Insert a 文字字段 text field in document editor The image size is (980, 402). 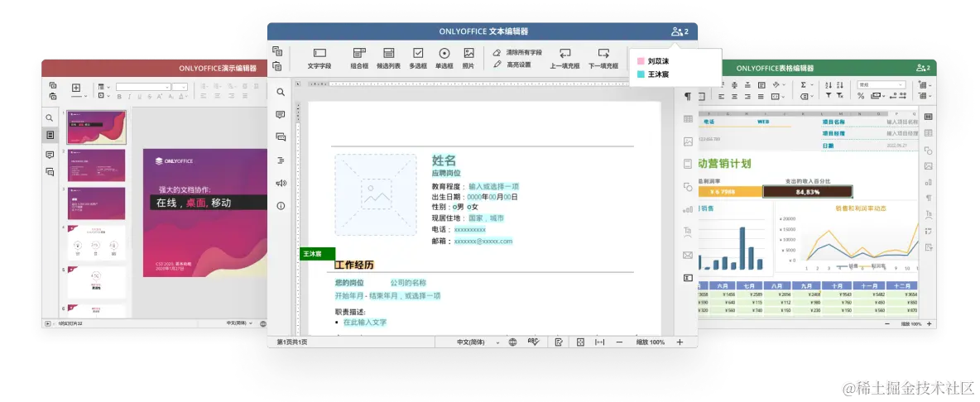pyautogui.click(x=319, y=58)
